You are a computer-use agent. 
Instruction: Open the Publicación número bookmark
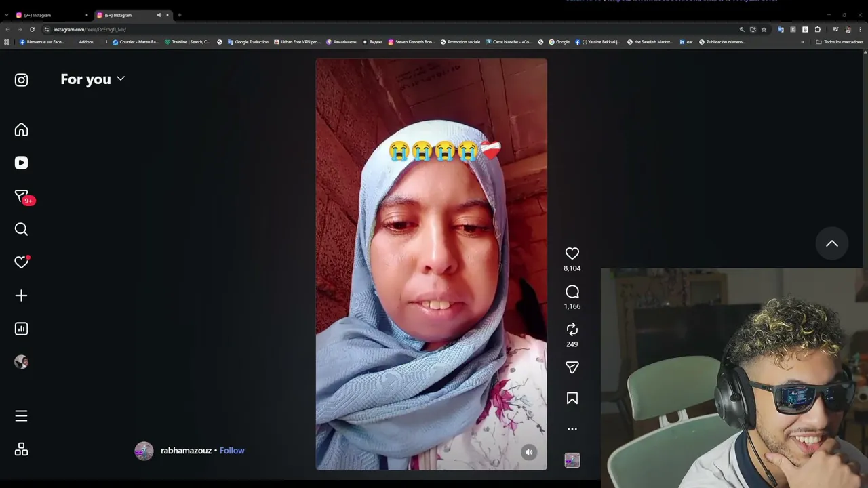(x=722, y=42)
